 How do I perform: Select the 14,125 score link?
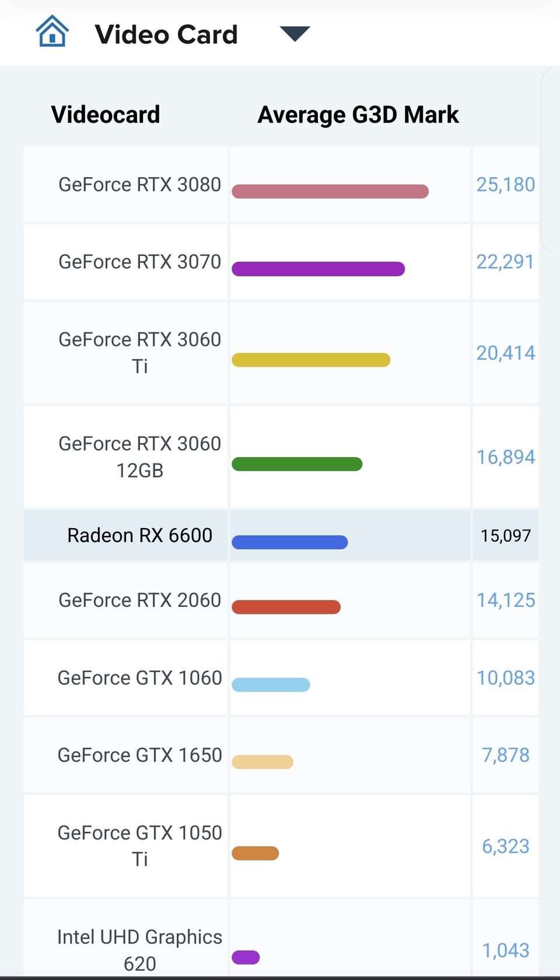pyautogui.click(x=506, y=600)
